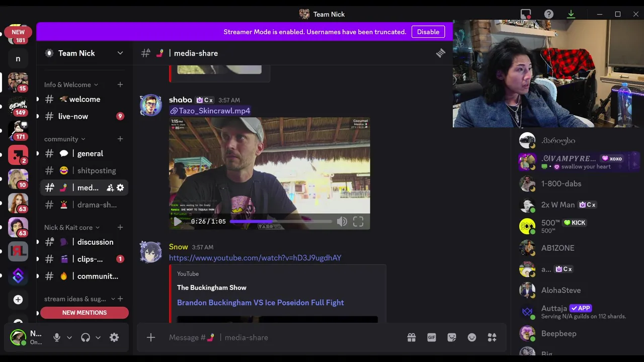Toggle microphone mute
The height and width of the screenshot is (362, 644).
point(57,337)
